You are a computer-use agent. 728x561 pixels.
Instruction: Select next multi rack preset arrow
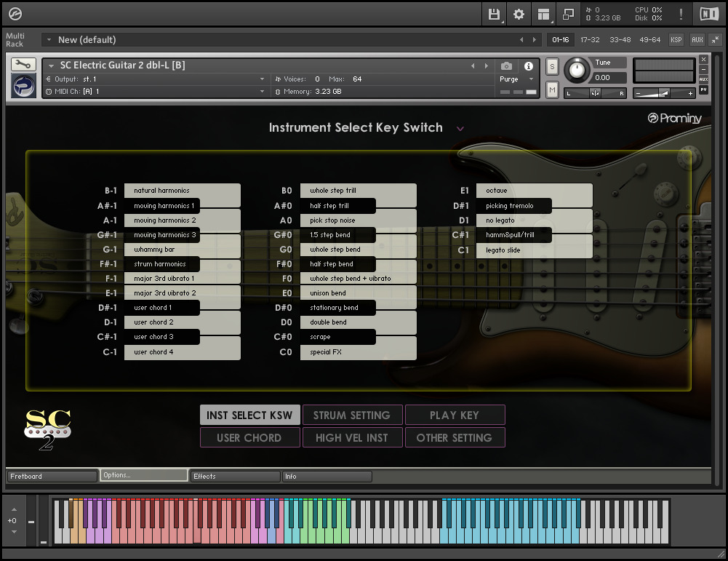[535, 40]
